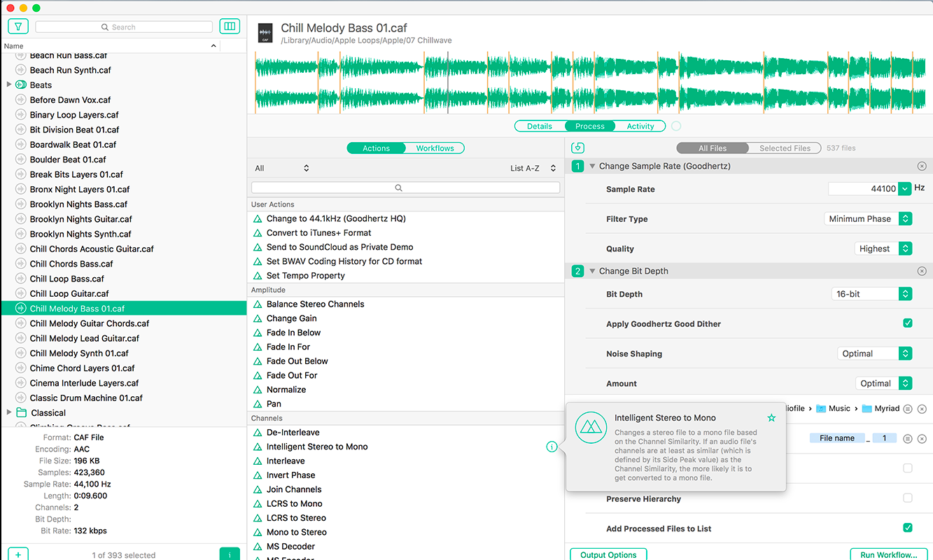Click the file list Search field

coord(124,27)
